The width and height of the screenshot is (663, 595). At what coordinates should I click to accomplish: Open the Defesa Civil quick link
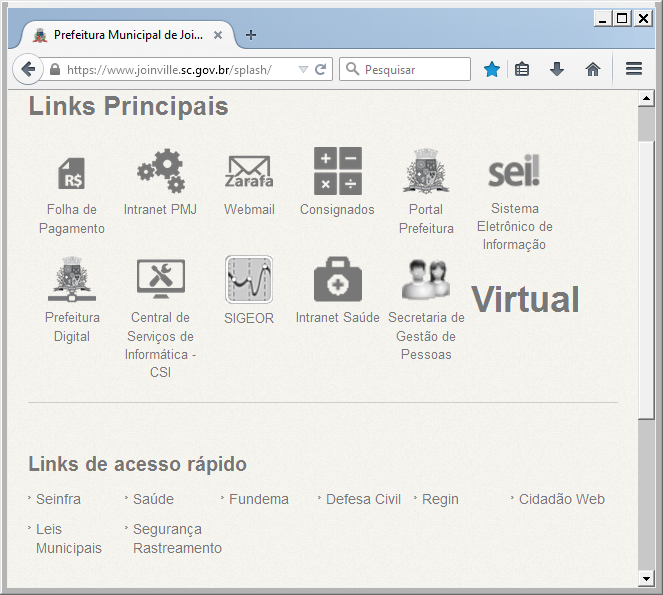point(363,499)
